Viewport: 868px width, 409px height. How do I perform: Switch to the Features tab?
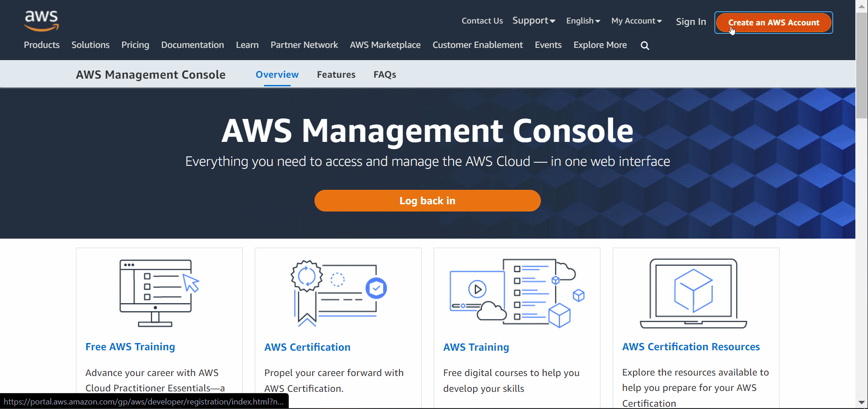pyautogui.click(x=336, y=74)
